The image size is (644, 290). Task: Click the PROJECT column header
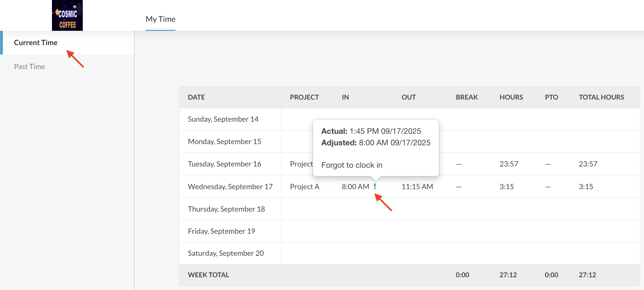304,97
